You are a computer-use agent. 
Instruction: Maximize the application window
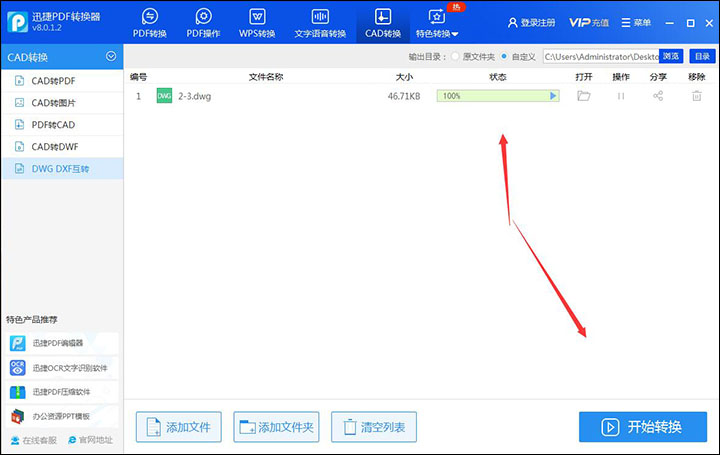tap(690, 22)
